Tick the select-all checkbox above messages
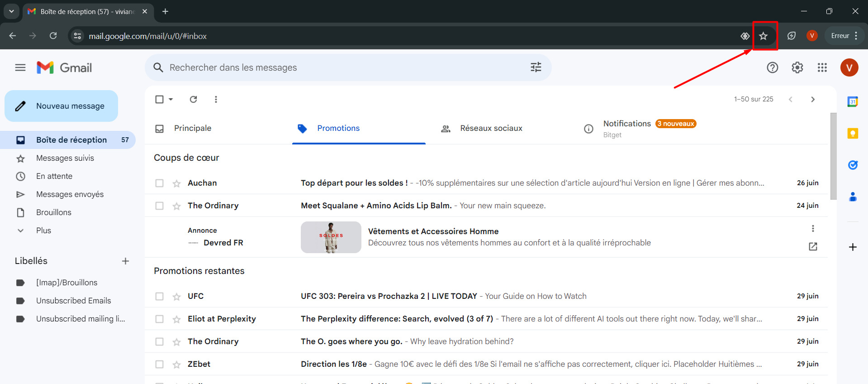868x384 pixels. click(159, 99)
